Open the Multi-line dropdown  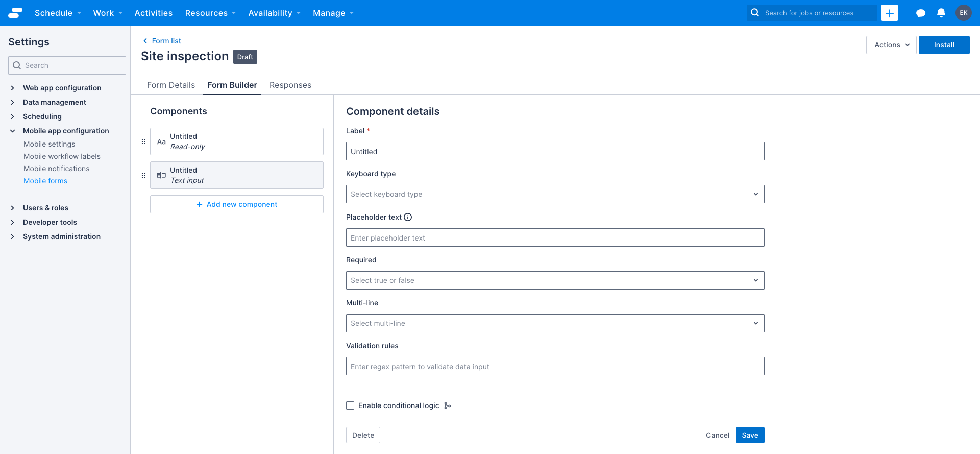[x=555, y=323]
